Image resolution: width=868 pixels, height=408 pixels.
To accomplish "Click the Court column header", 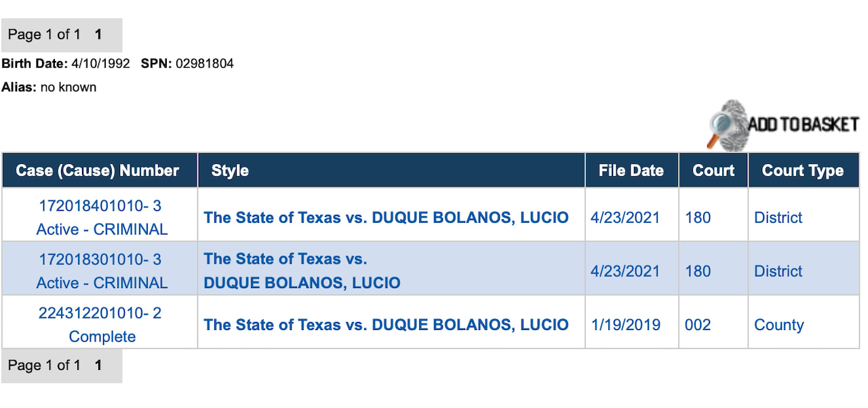I will coord(713,171).
